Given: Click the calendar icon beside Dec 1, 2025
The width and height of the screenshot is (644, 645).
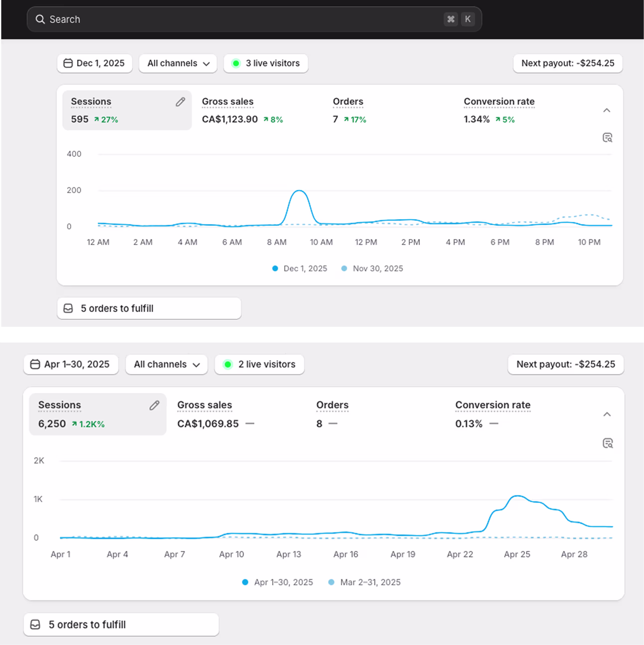Looking at the screenshot, I should [x=68, y=63].
